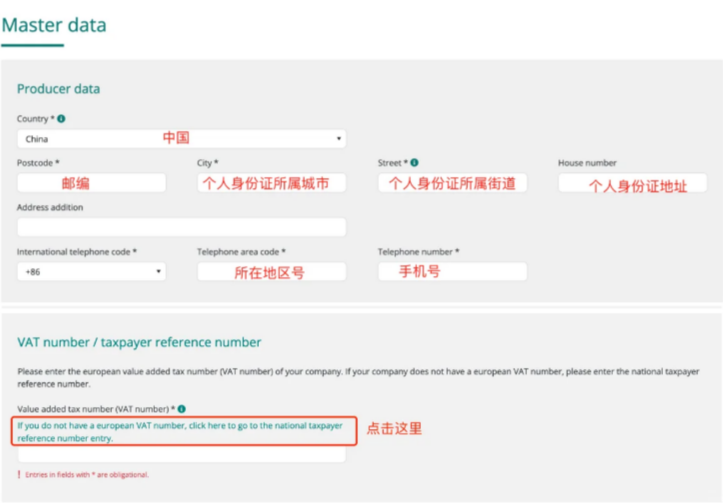Click the info icon beside the Country label
723x503 pixels.
tap(62, 119)
